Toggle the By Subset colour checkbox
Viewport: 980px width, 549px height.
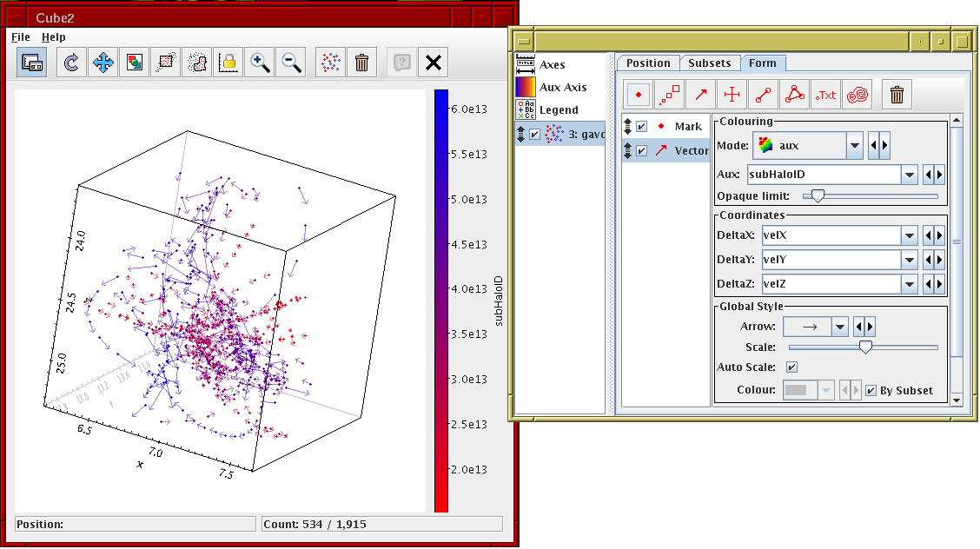(x=871, y=391)
